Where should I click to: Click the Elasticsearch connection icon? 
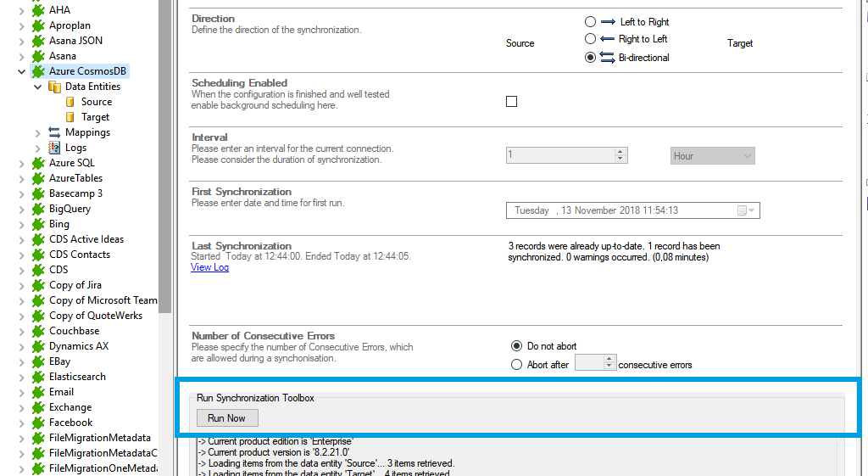(38, 377)
